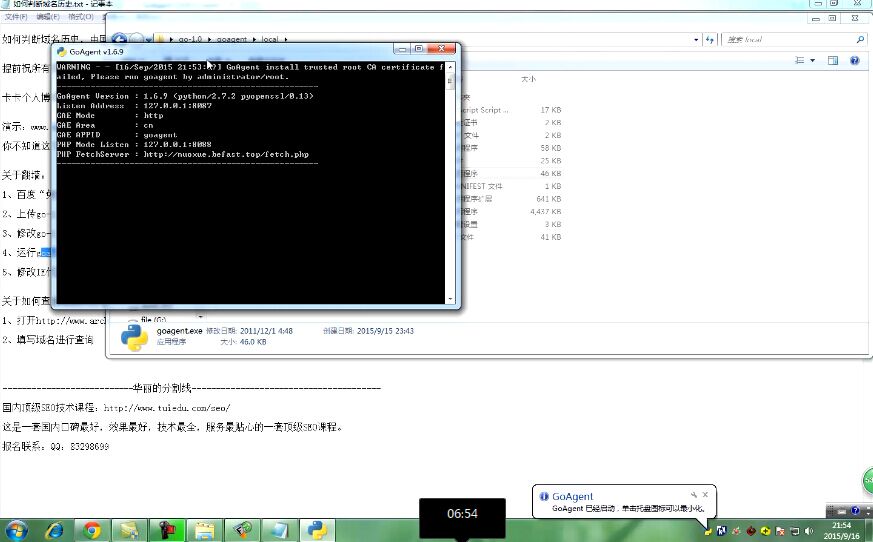Expand the 'goagent' breadcrumb folder arrow

(x=254, y=39)
